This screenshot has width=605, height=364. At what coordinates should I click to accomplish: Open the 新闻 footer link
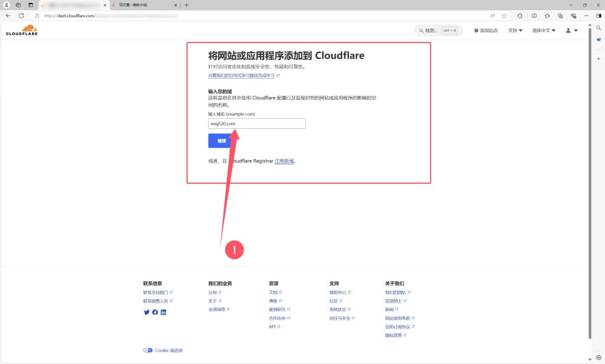pos(392,310)
